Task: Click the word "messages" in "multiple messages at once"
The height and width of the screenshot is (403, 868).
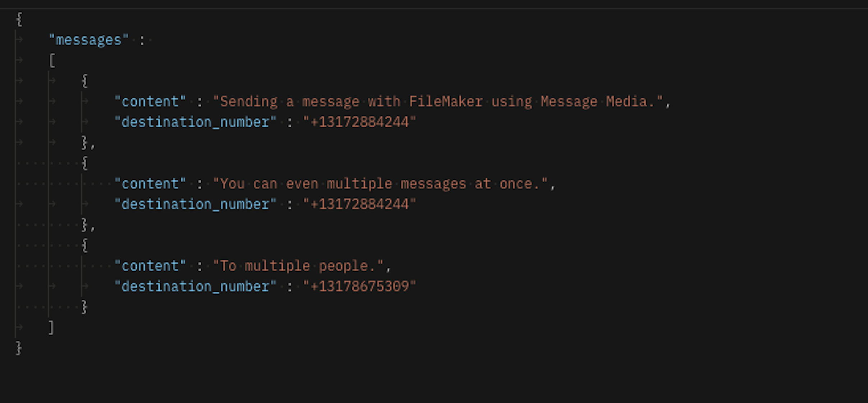Action: [x=433, y=184]
